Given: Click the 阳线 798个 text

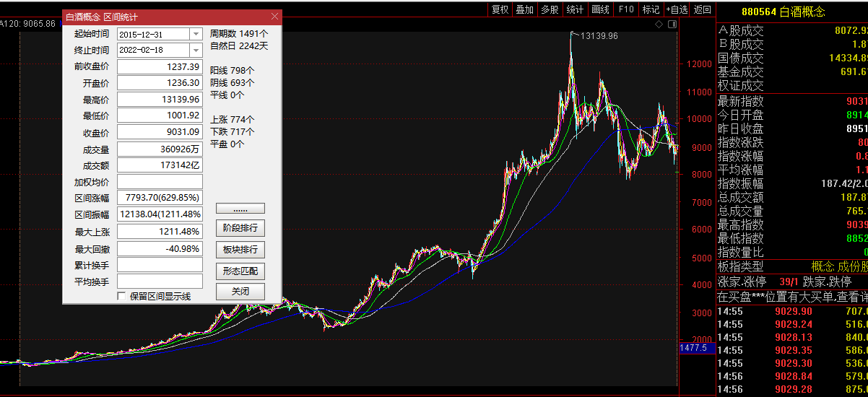Looking at the screenshot, I should (233, 71).
